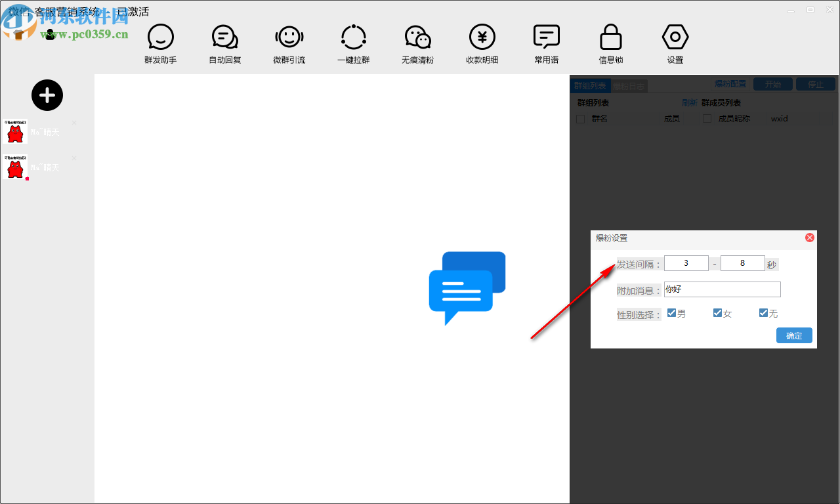Switch to the 群组列表 tab
This screenshot has width=840, height=504.
590,85
